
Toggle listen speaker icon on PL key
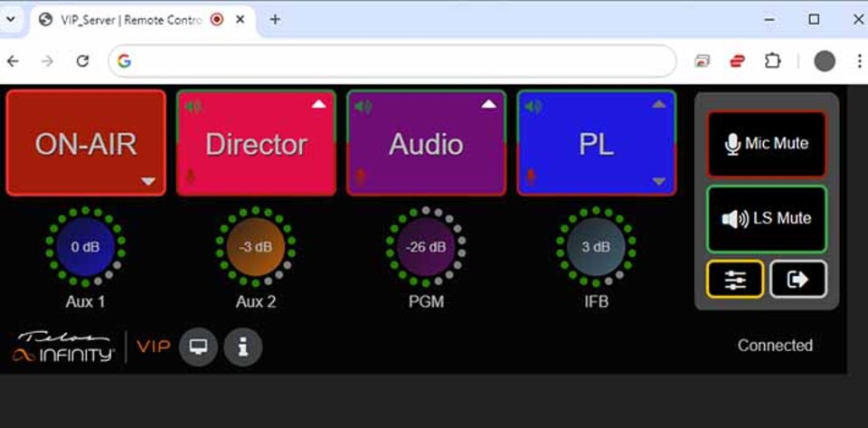533,106
